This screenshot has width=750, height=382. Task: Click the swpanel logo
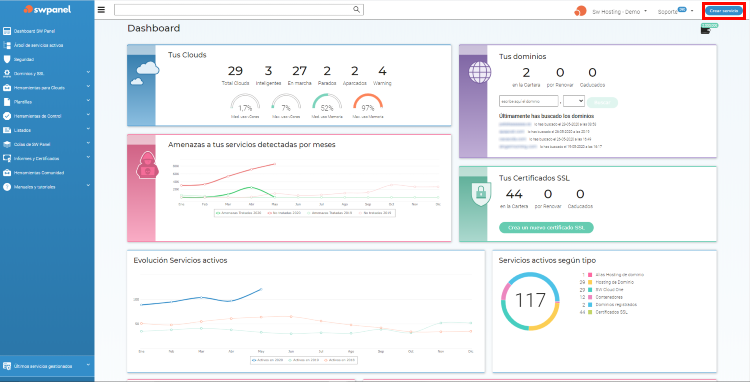coord(47,10)
